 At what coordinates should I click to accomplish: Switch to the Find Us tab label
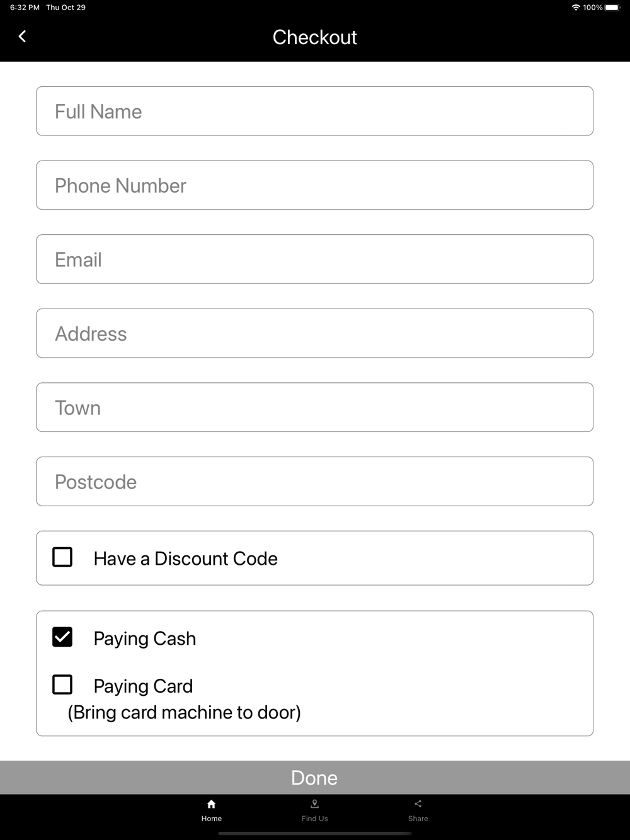pyautogui.click(x=315, y=819)
